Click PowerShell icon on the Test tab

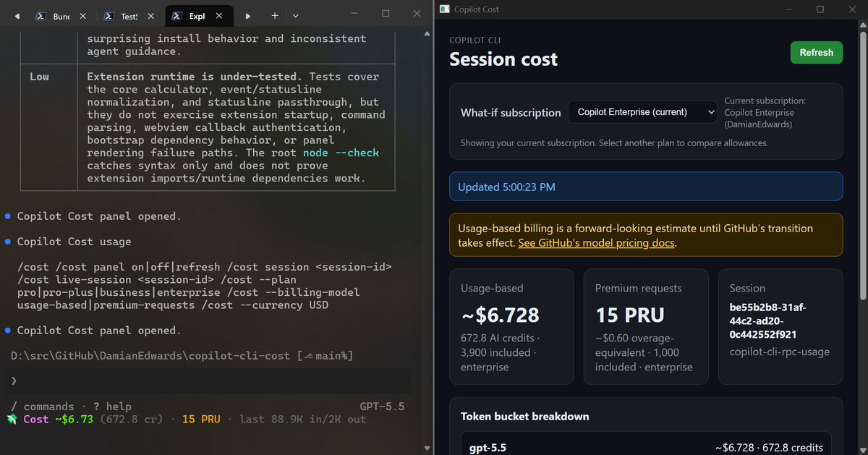(x=109, y=15)
